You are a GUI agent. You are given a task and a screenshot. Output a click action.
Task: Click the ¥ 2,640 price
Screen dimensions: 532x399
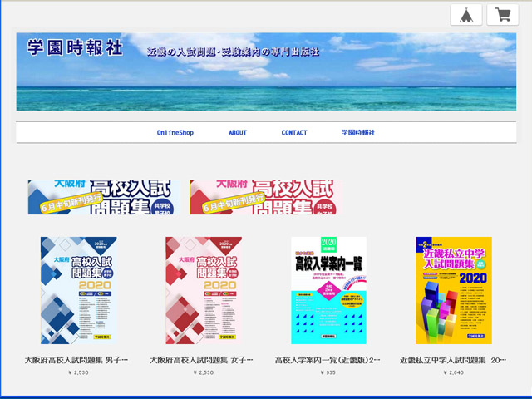coord(453,372)
